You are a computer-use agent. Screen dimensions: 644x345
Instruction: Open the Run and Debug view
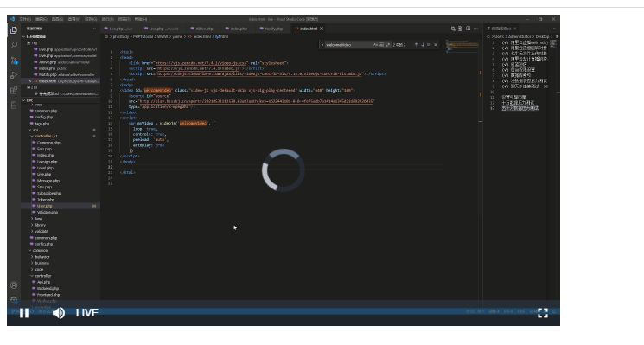14,75
